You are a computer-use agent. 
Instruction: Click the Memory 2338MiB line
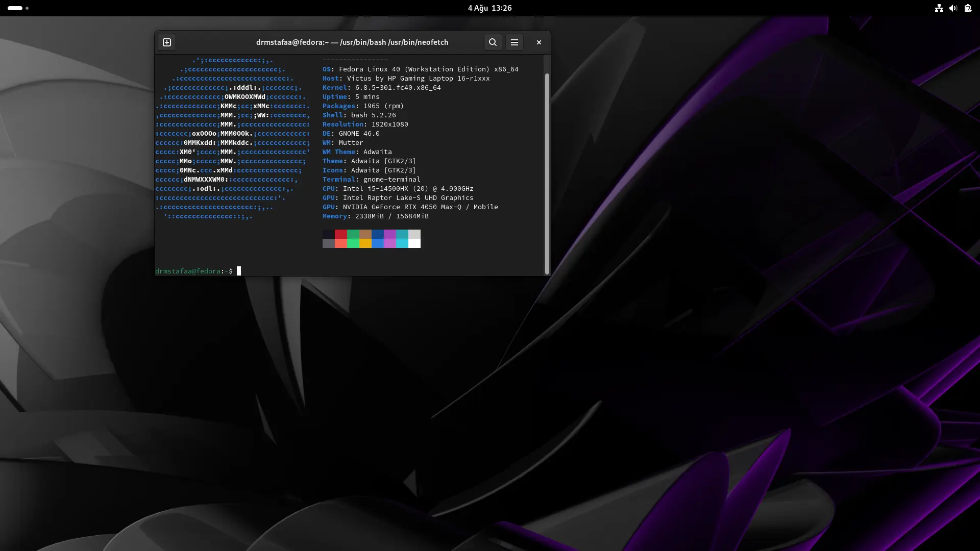pyautogui.click(x=376, y=216)
